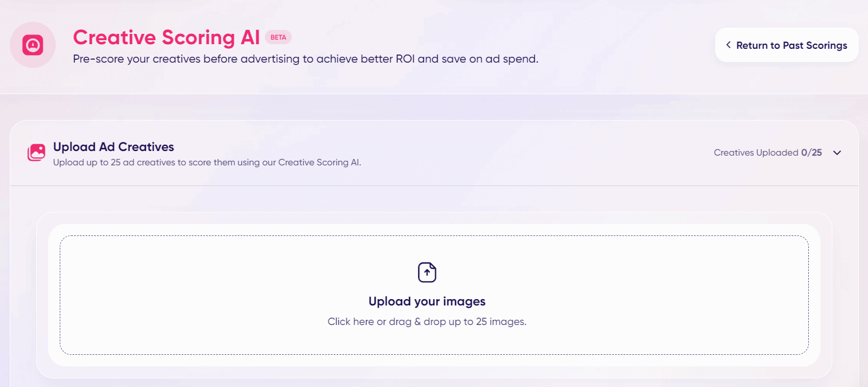Select the dashed drag-and-drop upload area
Screen dimensions: 868x387
434,296
